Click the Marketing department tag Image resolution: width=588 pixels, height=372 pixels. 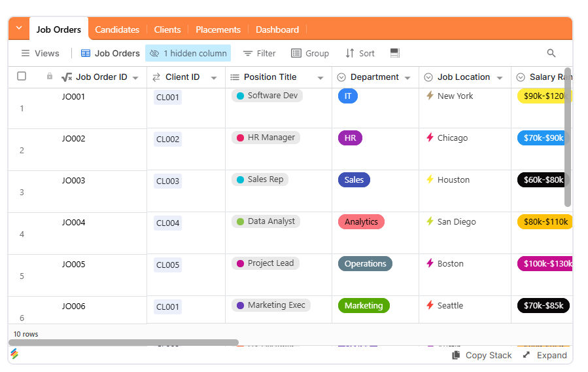click(x=364, y=306)
